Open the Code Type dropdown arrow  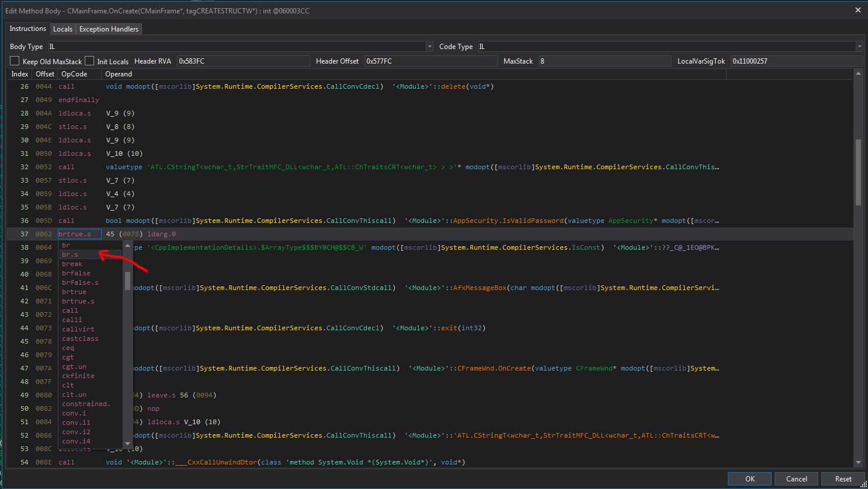coord(859,47)
